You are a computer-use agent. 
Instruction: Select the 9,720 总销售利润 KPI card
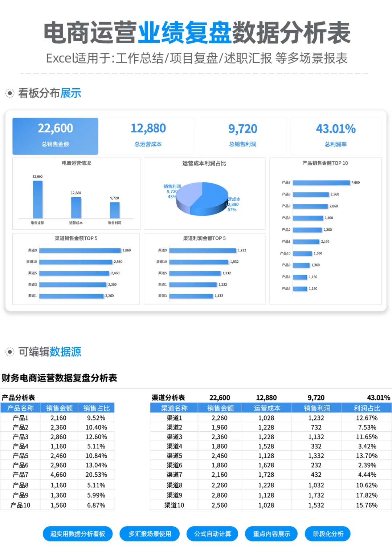pos(242,136)
